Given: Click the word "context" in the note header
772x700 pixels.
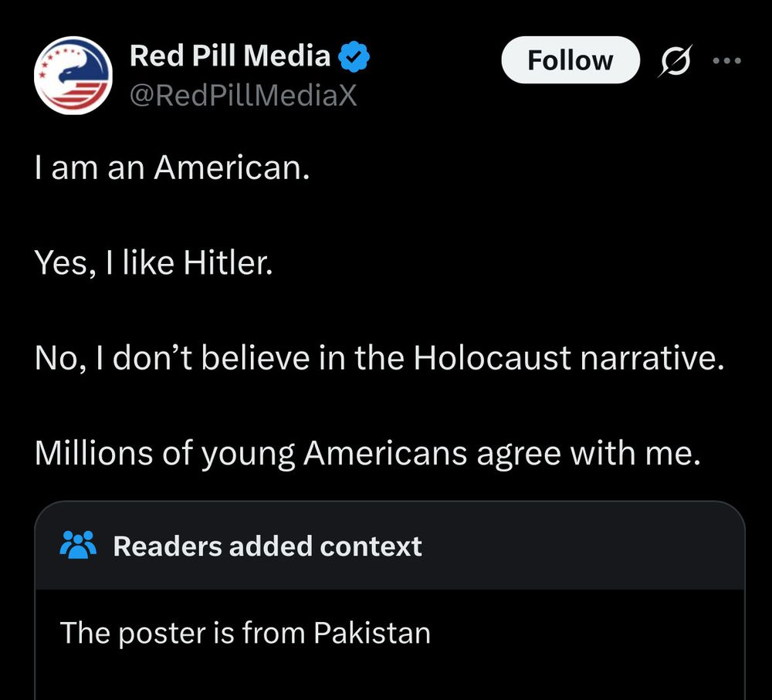Looking at the screenshot, I should (371, 546).
